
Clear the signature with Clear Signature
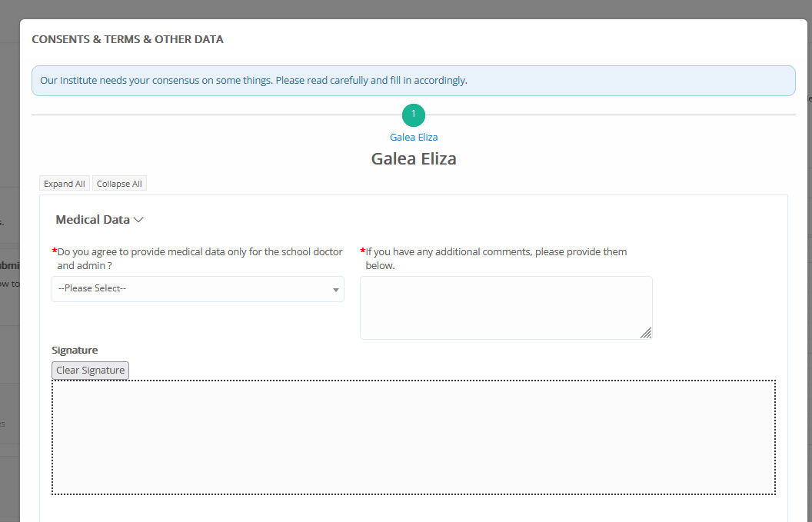[x=90, y=371]
